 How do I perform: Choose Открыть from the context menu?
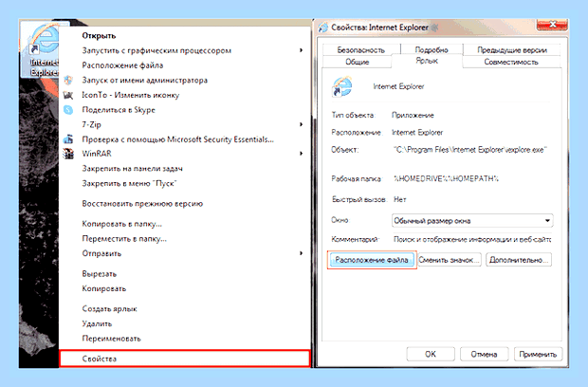(99, 36)
